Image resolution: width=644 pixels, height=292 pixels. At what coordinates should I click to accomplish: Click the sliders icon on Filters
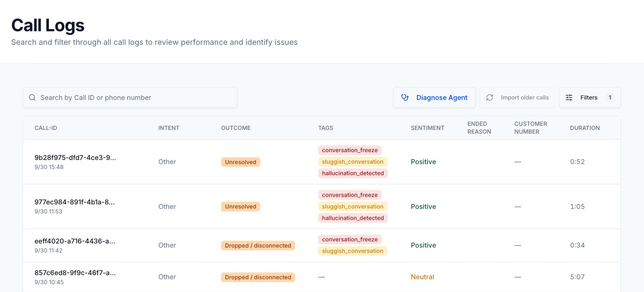click(x=569, y=97)
